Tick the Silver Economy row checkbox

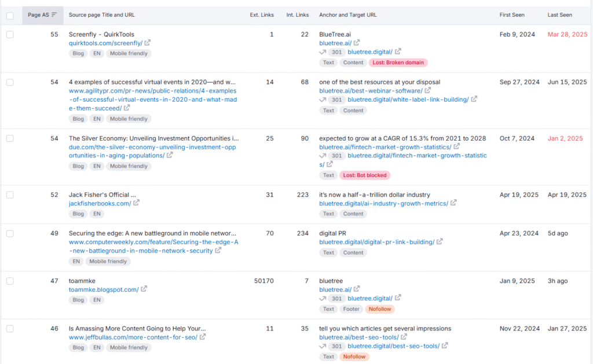[10, 138]
